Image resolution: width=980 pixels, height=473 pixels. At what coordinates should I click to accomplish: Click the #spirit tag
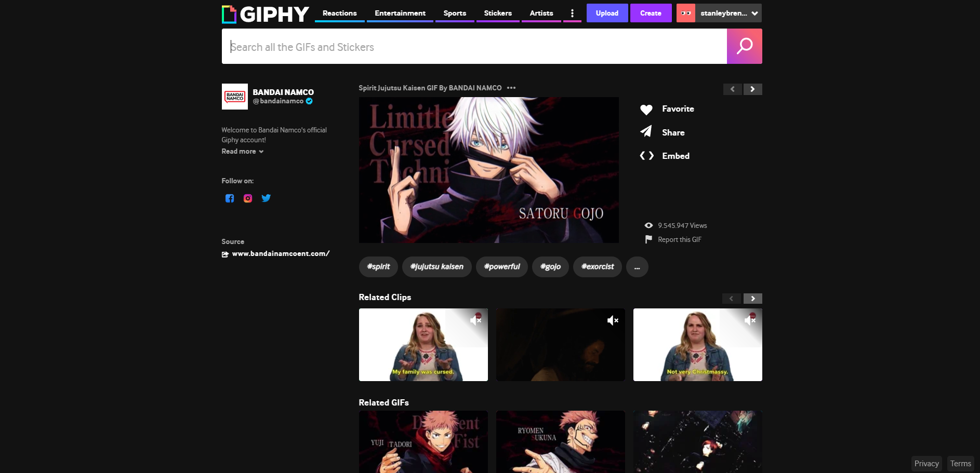378,267
